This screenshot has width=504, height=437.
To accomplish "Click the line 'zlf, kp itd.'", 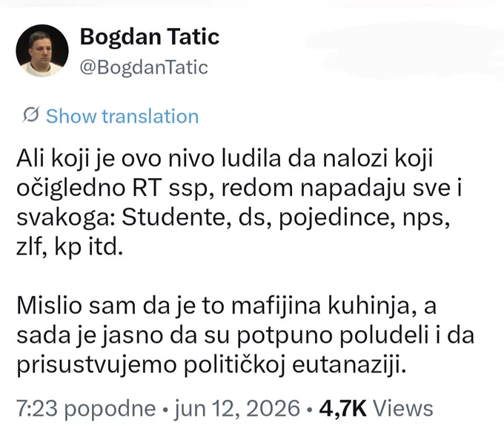I will [70, 247].
